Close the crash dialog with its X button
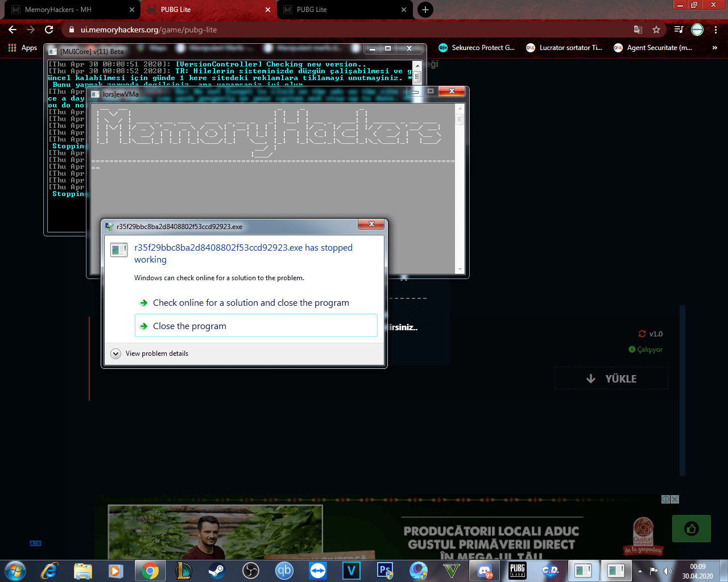This screenshot has width=728, height=582. (x=371, y=225)
